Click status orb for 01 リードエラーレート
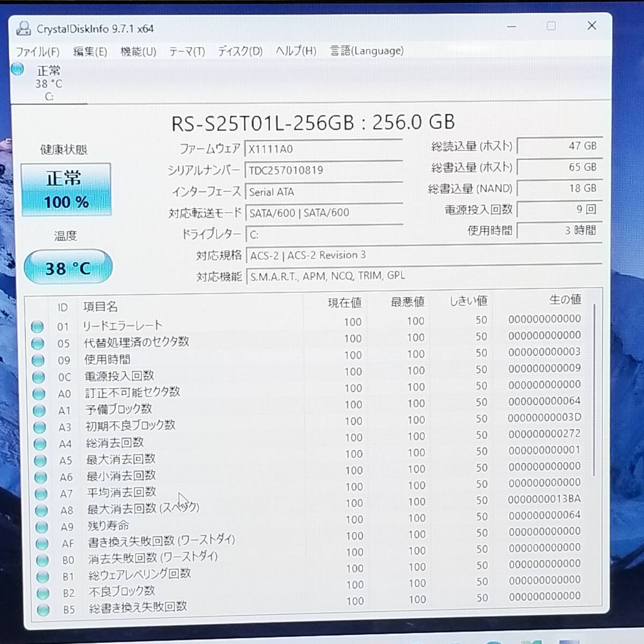 click(37, 326)
